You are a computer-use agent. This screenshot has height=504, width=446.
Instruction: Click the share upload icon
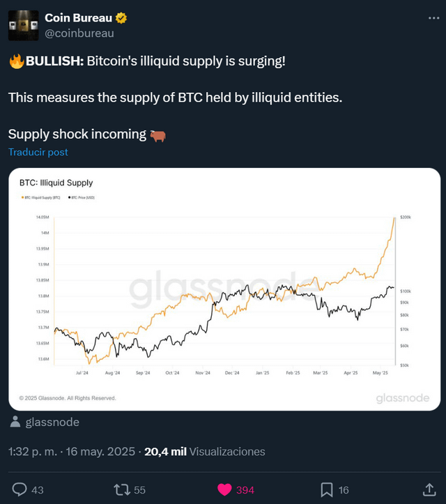click(429, 489)
